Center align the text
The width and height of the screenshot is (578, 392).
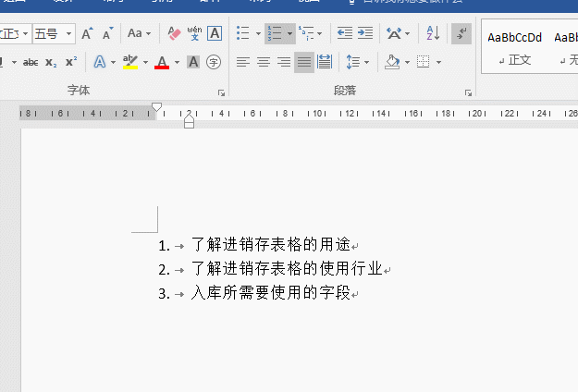pos(264,62)
